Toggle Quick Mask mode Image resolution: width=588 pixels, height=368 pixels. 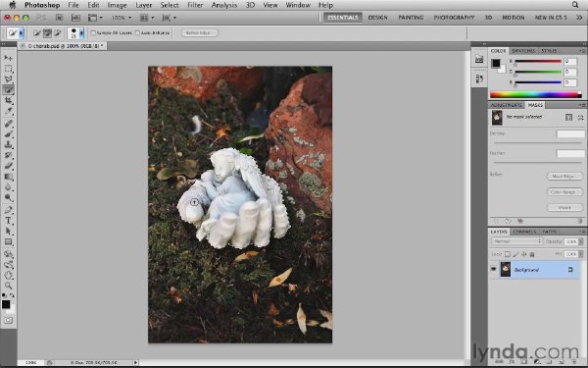[x=8, y=320]
